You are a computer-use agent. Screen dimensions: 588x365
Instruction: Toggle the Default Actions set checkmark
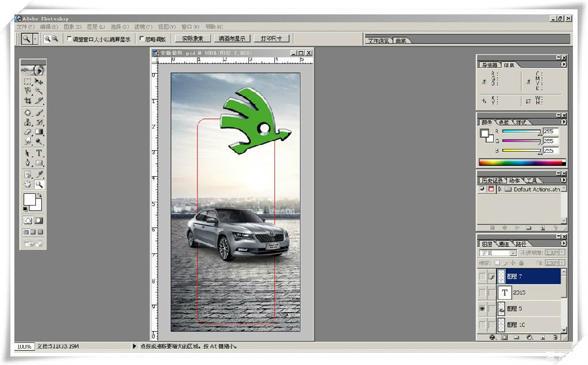[x=482, y=189]
